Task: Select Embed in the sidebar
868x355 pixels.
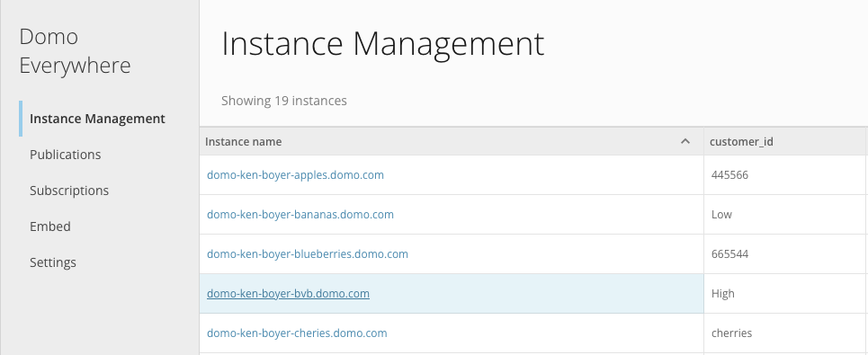Action: coord(50,226)
